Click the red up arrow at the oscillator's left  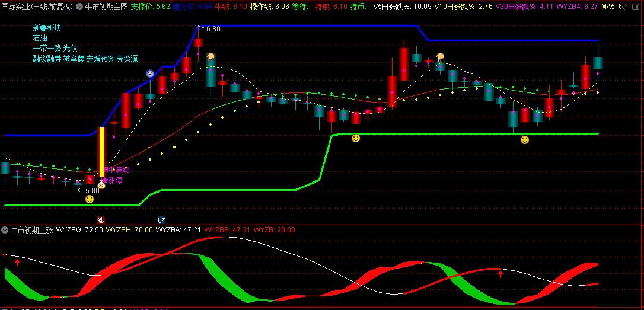click(x=17, y=262)
